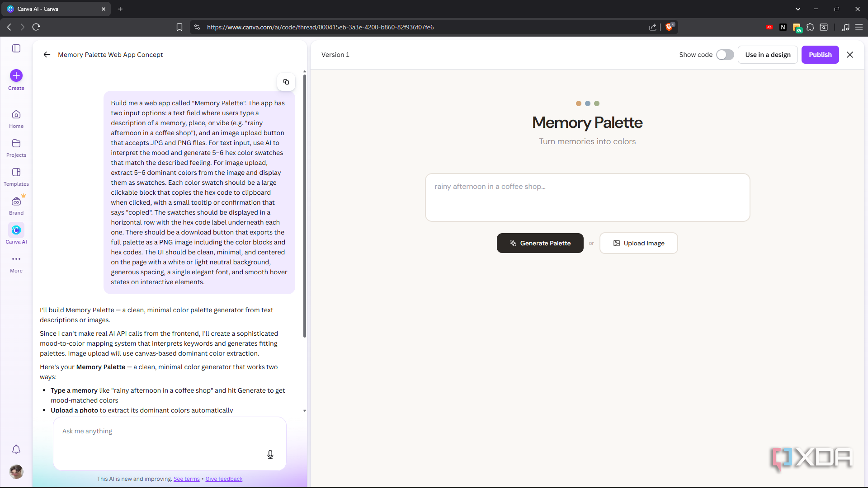Click Upload Image button
The image size is (868, 488).
coord(638,243)
